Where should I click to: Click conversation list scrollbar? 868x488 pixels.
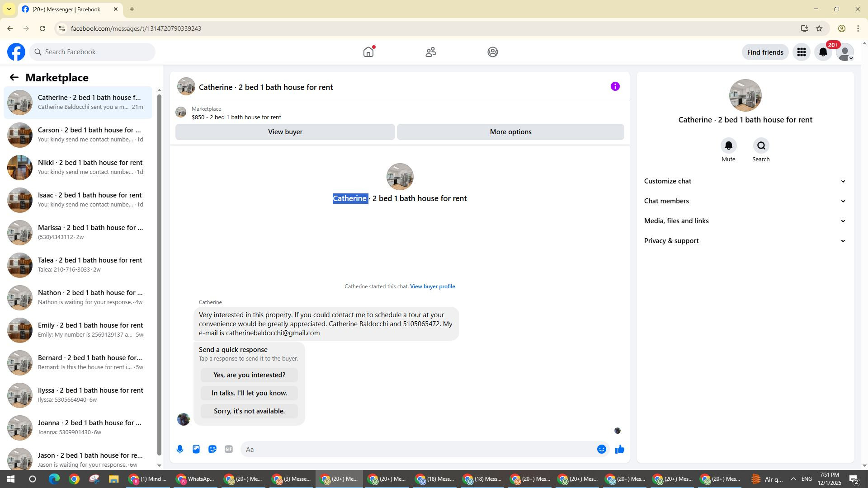coord(159,275)
